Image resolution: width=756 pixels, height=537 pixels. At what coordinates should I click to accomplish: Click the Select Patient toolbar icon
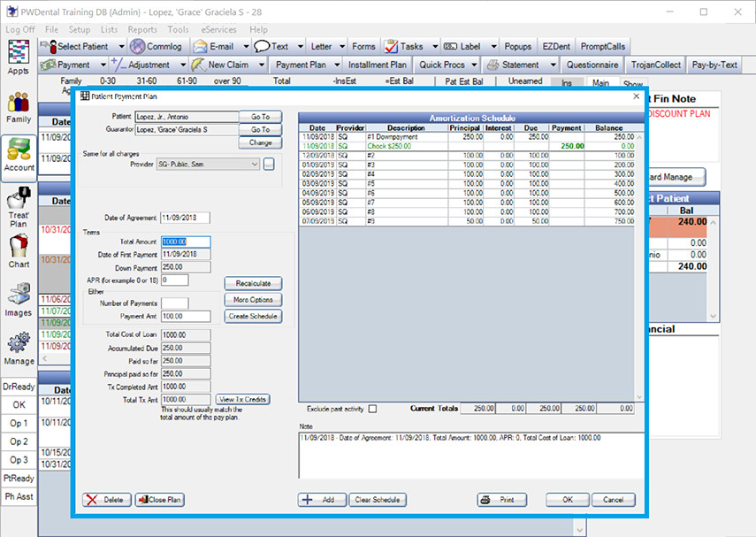[50, 46]
